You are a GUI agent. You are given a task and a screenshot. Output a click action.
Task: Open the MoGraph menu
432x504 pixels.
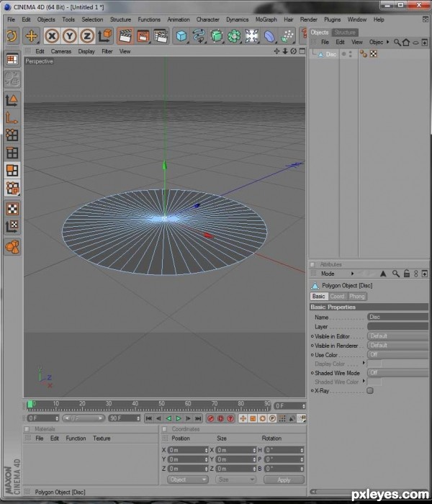tap(266, 19)
